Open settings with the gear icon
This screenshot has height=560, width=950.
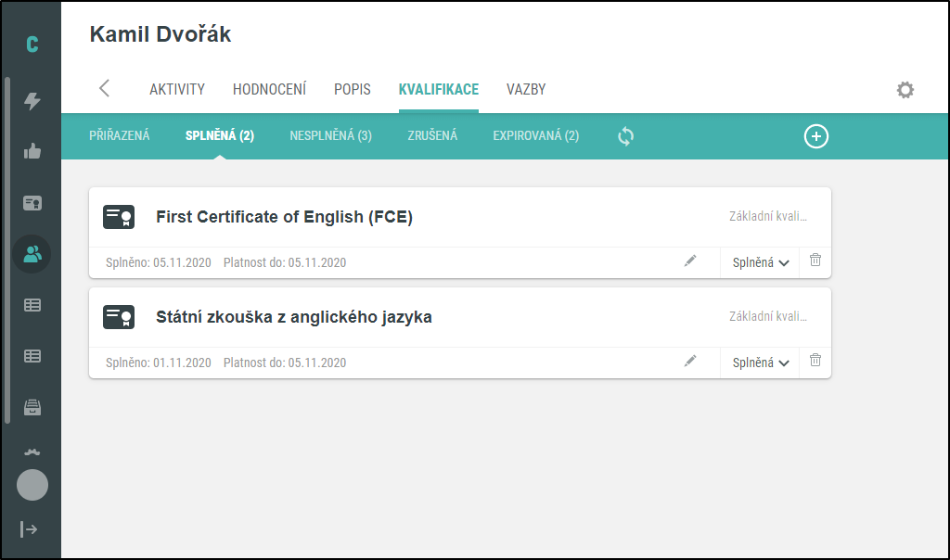click(905, 90)
